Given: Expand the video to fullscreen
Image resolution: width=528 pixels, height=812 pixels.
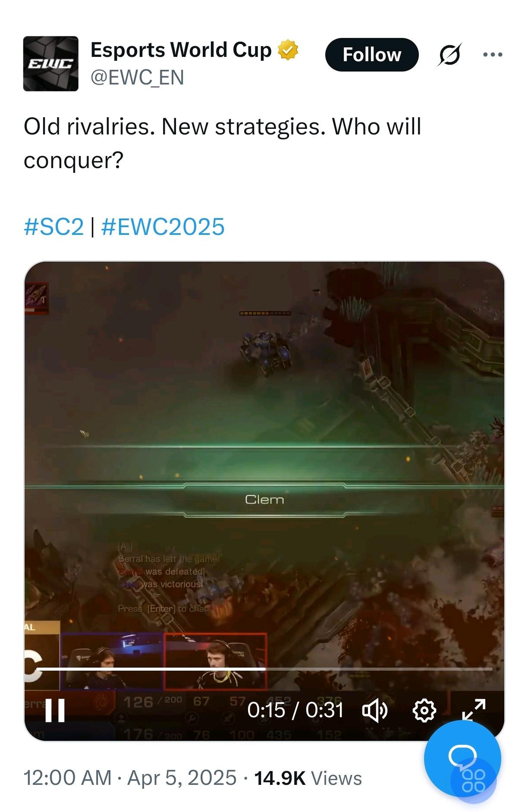Looking at the screenshot, I should click(474, 710).
